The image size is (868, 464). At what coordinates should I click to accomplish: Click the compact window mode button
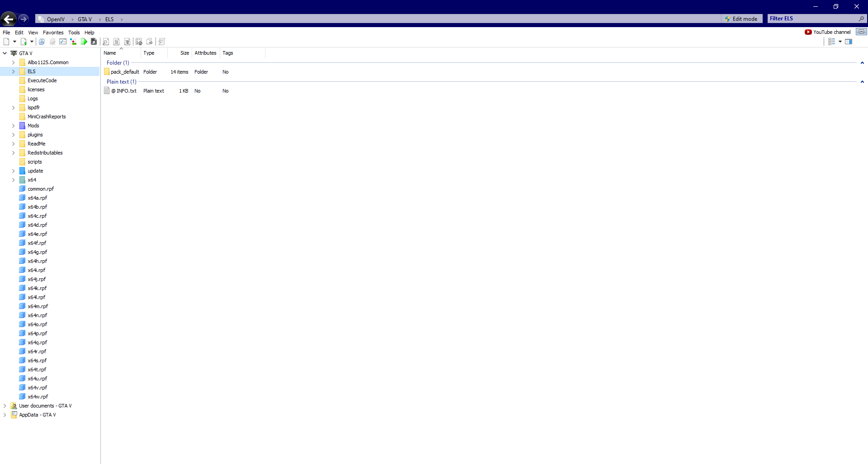point(861,32)
